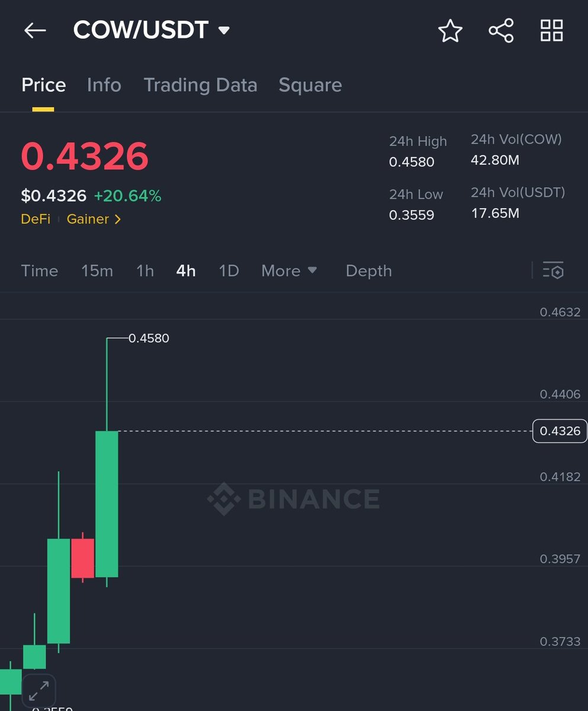Viewport: 588px width, 711px height.
Task: Open the four-square grid menu icon
Action: pos(551,31)
